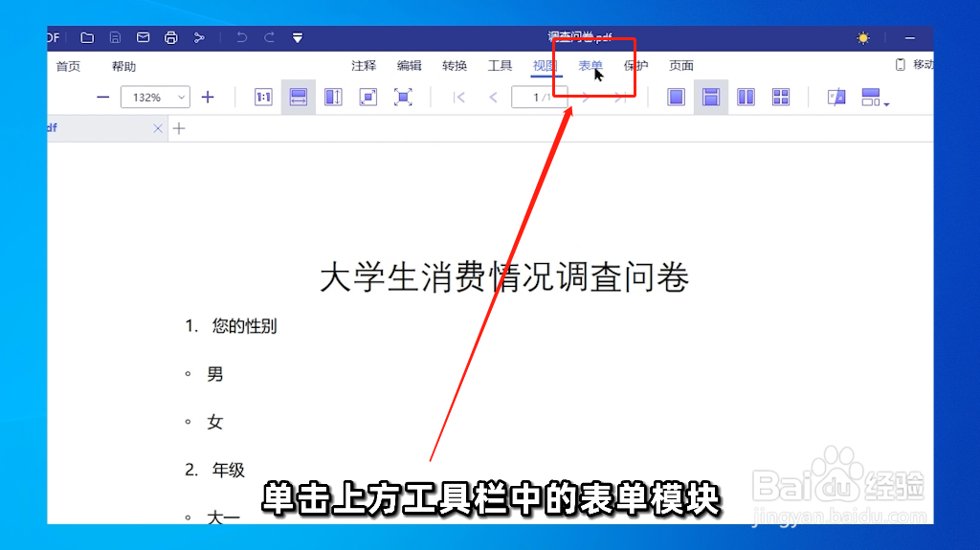
Task: Open file with the folder icon
Action: tap(87, 38)
